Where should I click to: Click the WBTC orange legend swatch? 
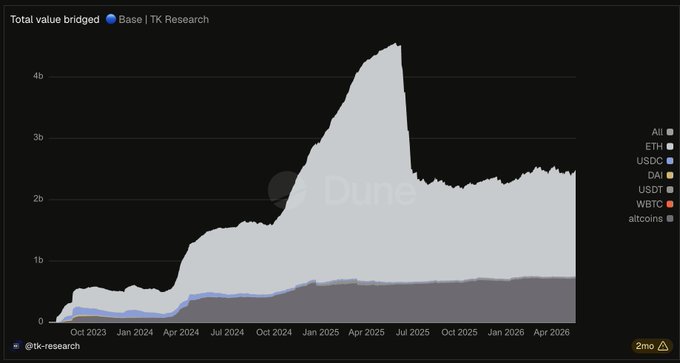pos(670,204)
